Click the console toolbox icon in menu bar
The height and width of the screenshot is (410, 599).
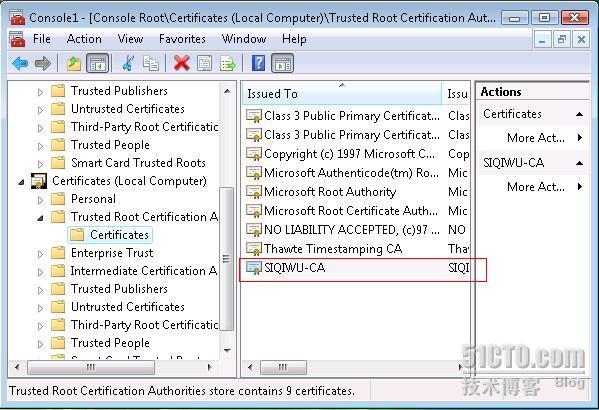point(17,39)
